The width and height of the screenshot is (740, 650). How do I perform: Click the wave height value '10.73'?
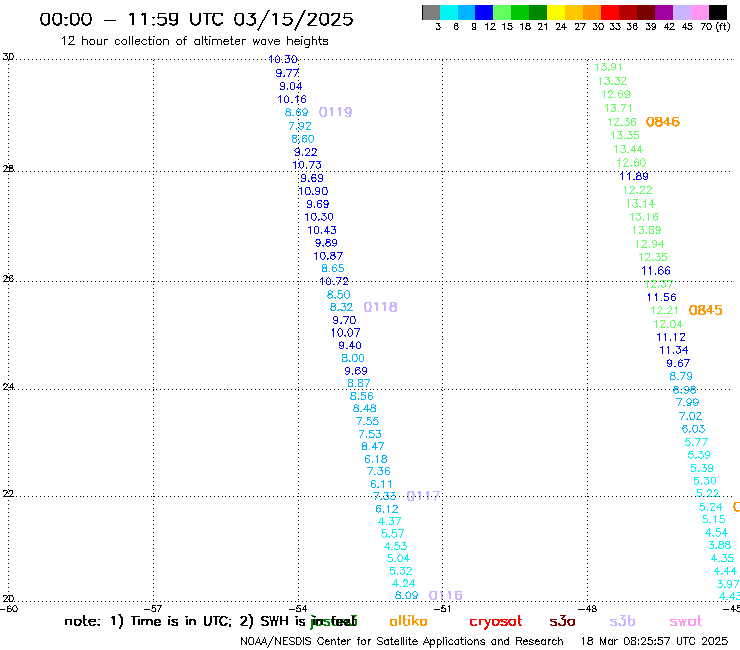pyautogui.click(x=307, y=165)
